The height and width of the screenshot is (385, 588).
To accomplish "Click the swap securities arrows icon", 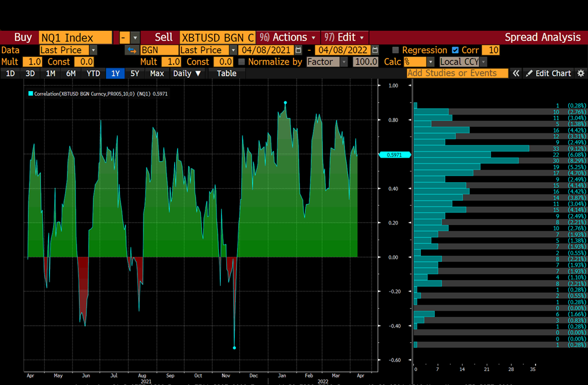I will tap(131, 50).
